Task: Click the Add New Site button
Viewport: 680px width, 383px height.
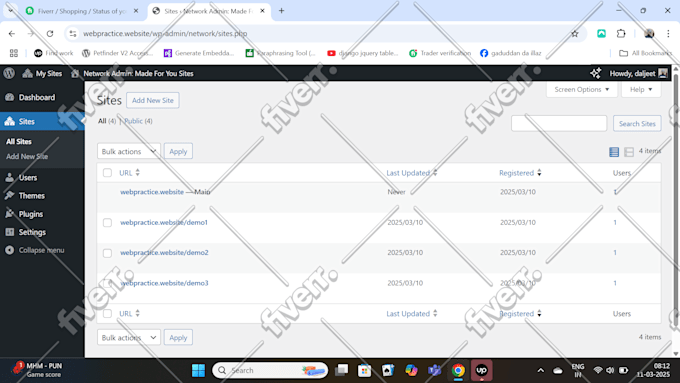Action: [153, 100]
